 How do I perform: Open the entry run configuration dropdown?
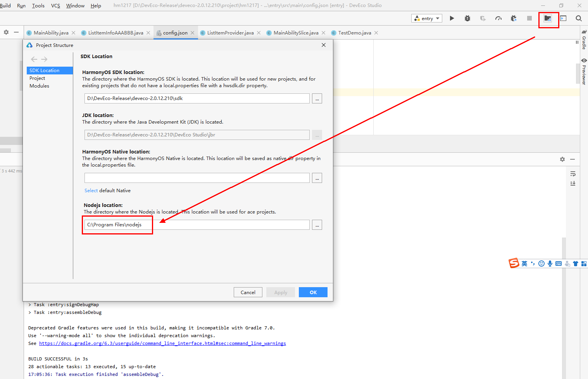[427, 18]
